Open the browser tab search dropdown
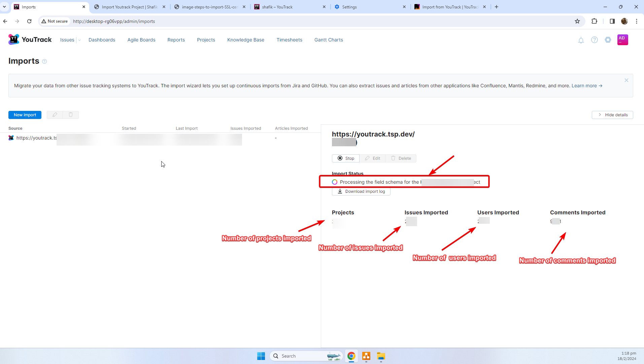The height and width of the screenshot is (364, 644). click(x=4, y=7)
